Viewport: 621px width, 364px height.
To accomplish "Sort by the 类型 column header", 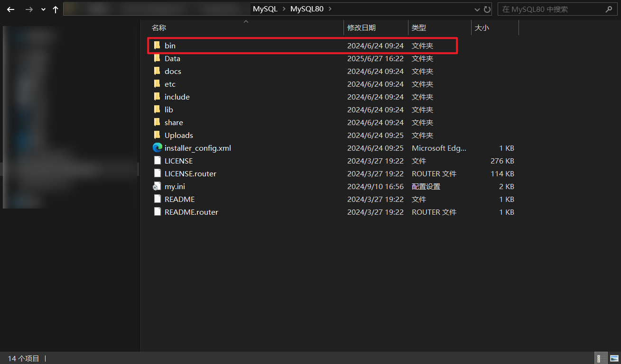I will point(419,28).
